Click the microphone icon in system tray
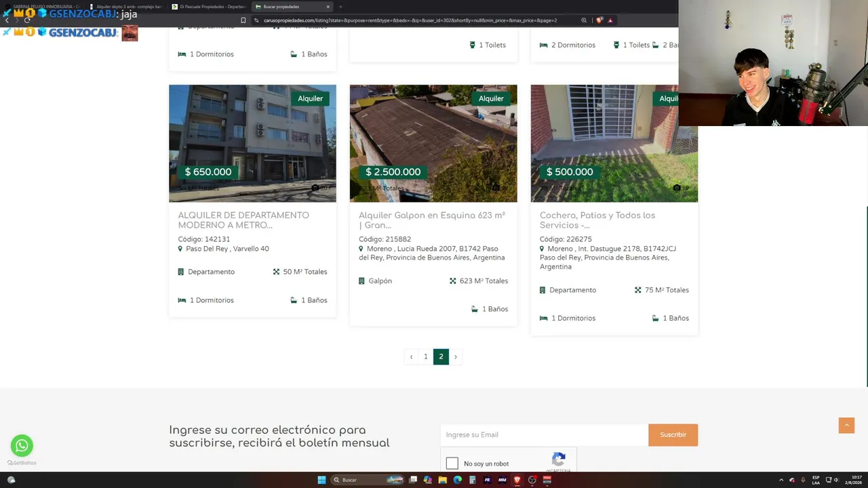This screenshot has height=488, width=868. 803,480
